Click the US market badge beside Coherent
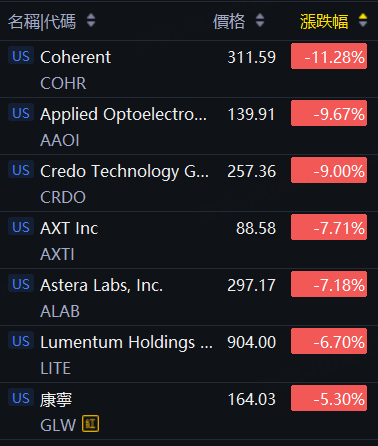The width and height of the screenshot is (378, 446). [x=21, y=55]
